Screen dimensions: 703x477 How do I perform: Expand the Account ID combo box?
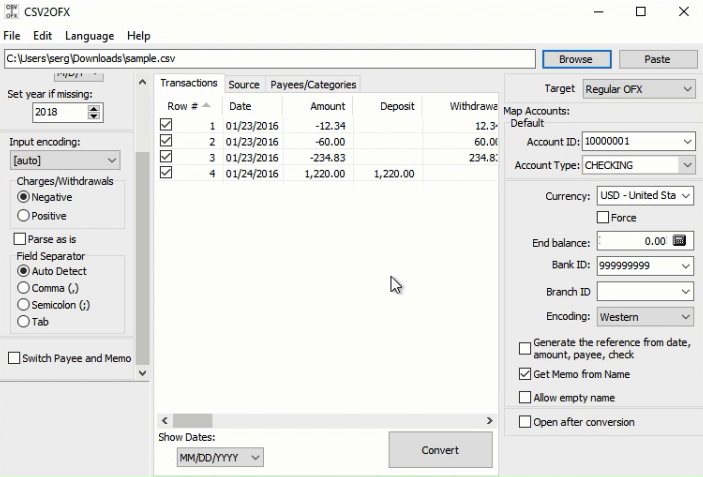click(687, 142)
